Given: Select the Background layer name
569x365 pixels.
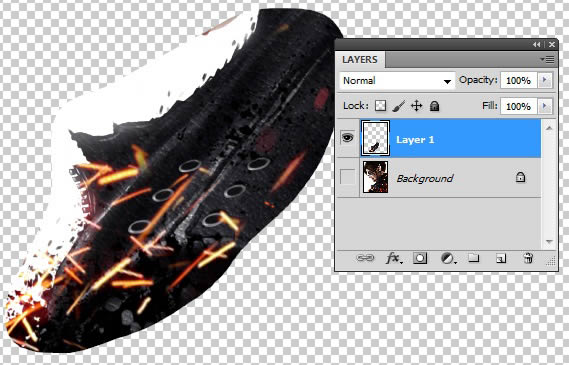Looking at the screenshot, I should [x=425, y=178].
